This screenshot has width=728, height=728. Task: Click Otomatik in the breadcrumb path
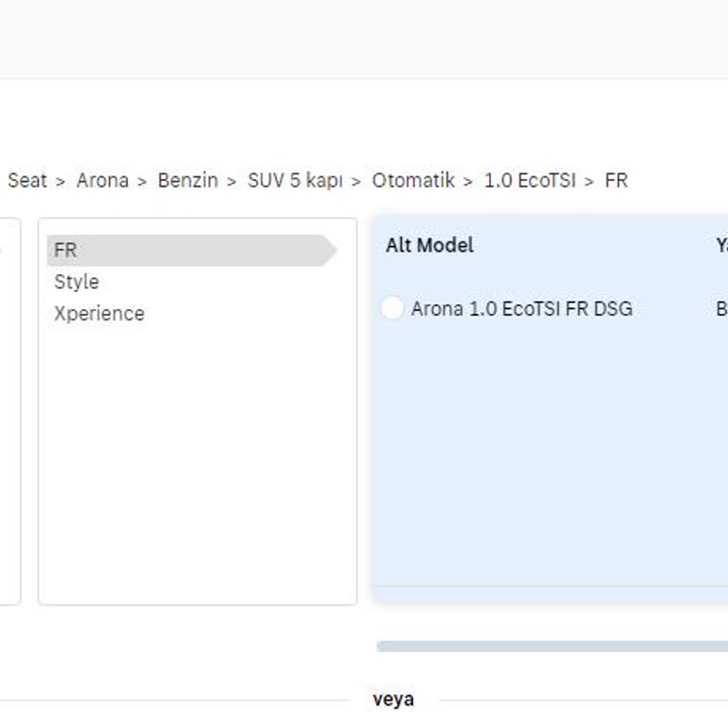(x=413, y=180)
